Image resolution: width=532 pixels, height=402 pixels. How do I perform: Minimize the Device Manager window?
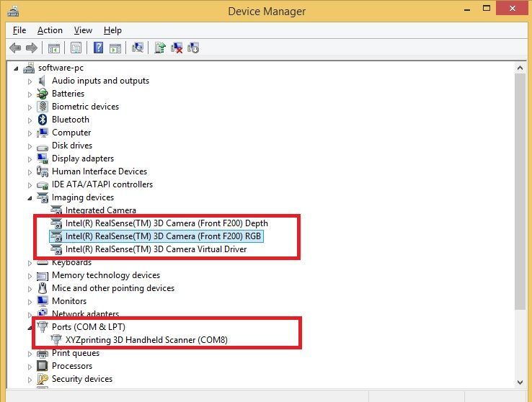tap(467, 9)
